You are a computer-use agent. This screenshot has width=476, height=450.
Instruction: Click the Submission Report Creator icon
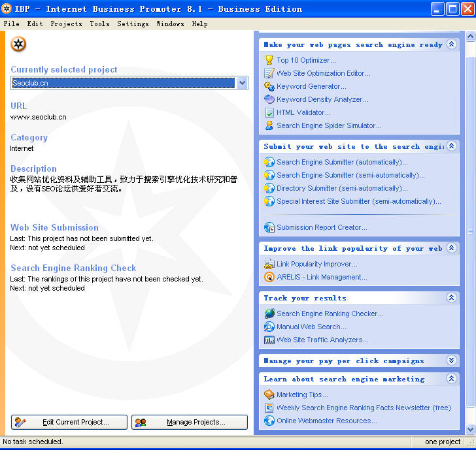click(x=269, y=227)
